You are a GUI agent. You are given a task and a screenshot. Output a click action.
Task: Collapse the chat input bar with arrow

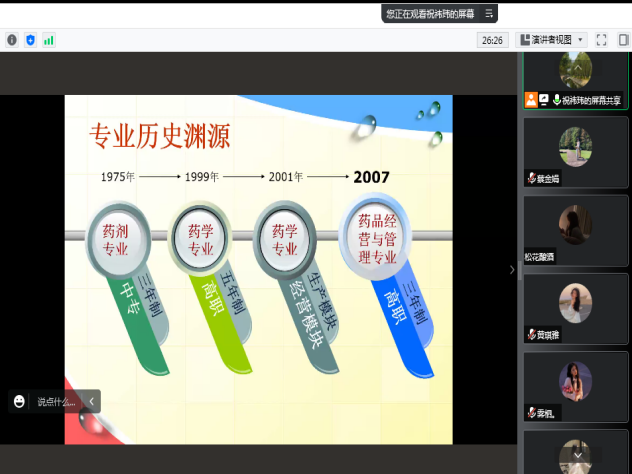pos(91,401)
